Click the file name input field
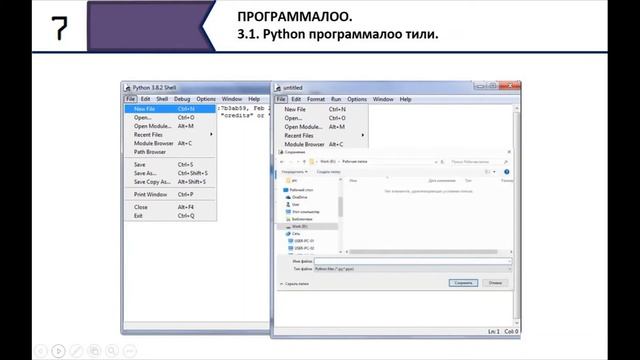The height and width of the screenshot is (360, 640). point(413,261)
